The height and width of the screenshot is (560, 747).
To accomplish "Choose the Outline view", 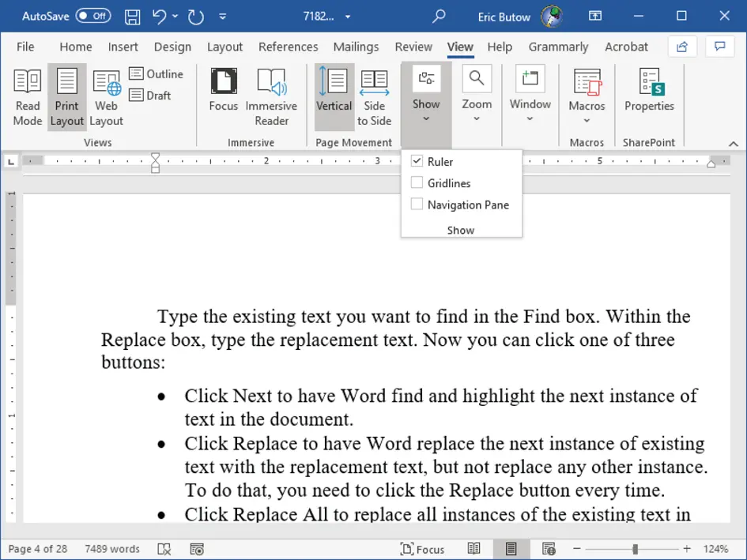I will click(157, 73).
